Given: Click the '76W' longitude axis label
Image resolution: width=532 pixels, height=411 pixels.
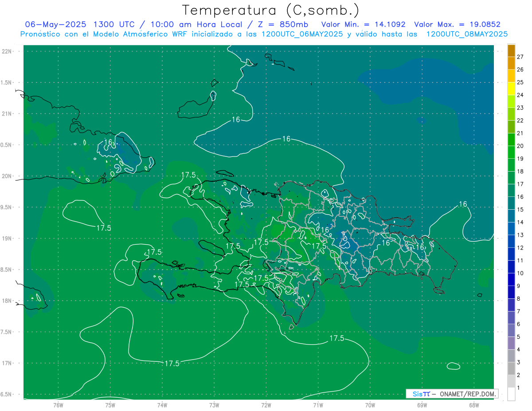Looking at the screenshot, I should point(58,405).
